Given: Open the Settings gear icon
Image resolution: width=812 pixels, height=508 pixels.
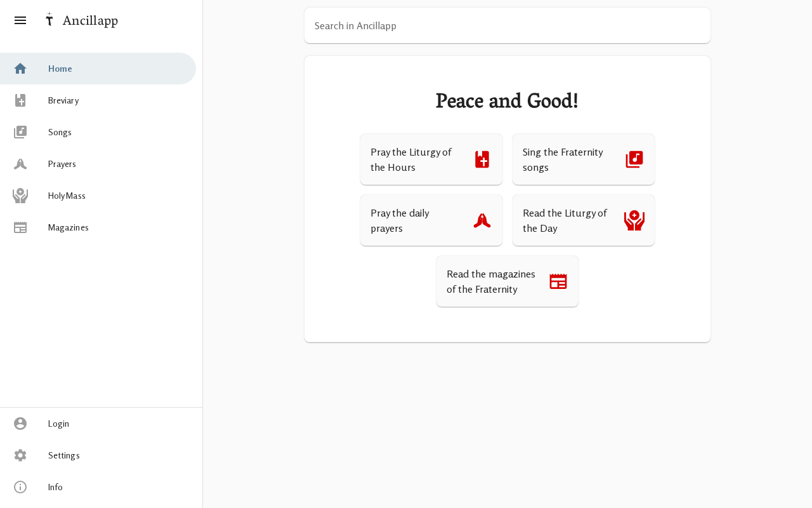Looking at the screenshot, I should click(20, 455).
